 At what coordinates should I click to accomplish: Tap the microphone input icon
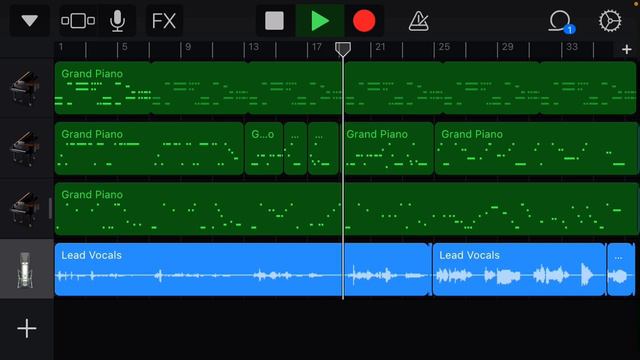[x=118, y=20]
